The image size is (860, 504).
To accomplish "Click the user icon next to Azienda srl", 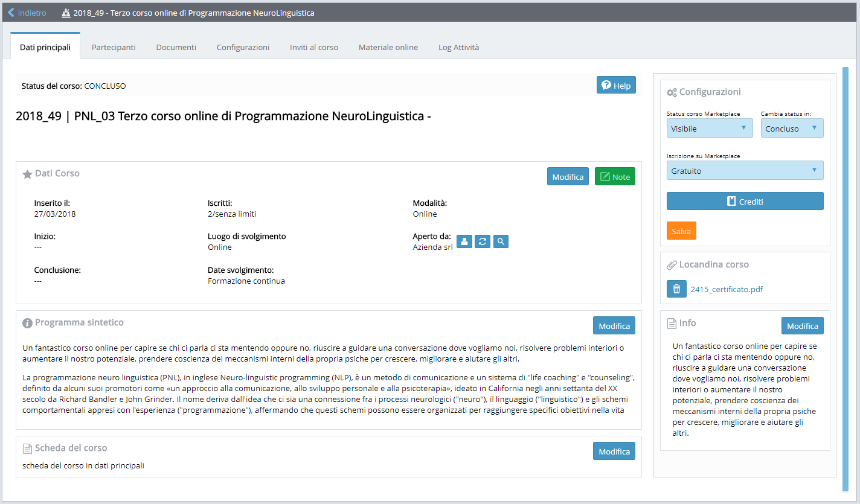I will click(464, 241).
